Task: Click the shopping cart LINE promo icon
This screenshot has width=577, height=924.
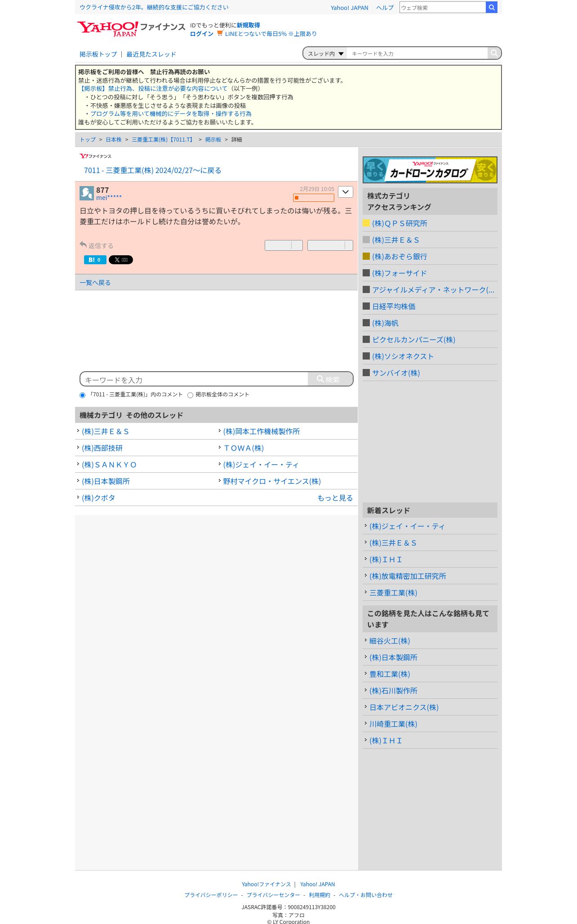Action: [220, 33]
